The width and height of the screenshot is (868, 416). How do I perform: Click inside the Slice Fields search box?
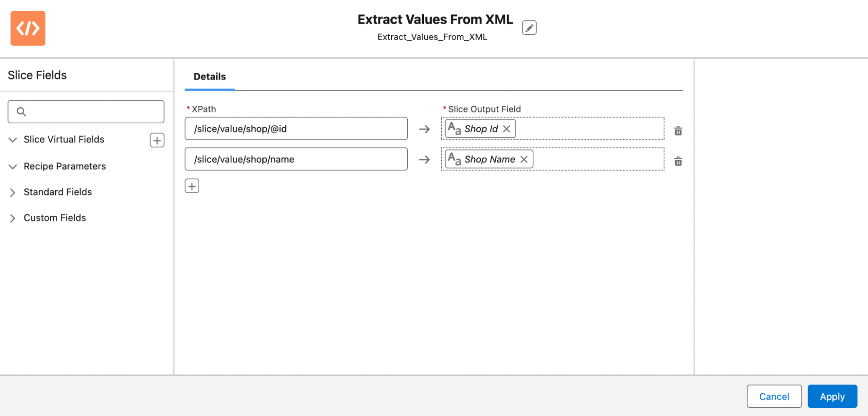click(86, 112)
